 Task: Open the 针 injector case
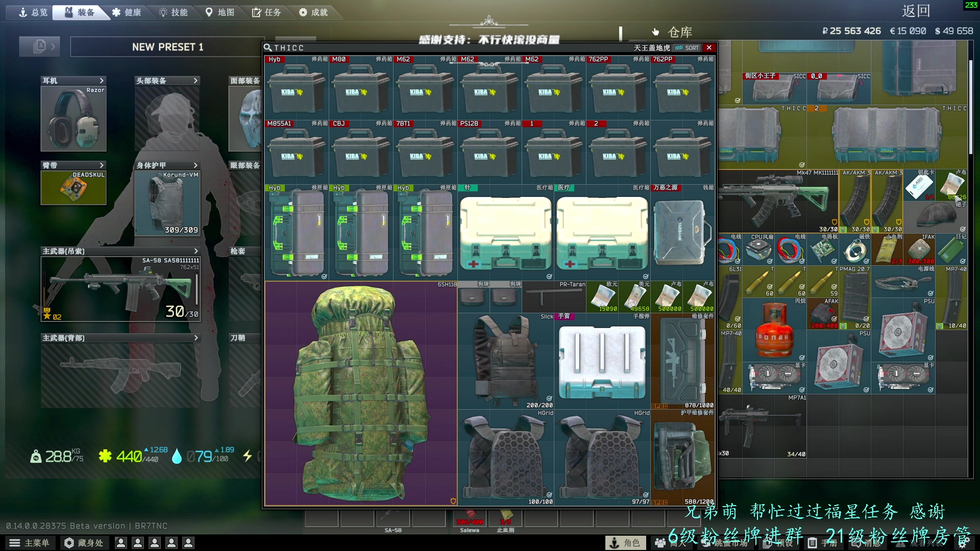point(506,232)
